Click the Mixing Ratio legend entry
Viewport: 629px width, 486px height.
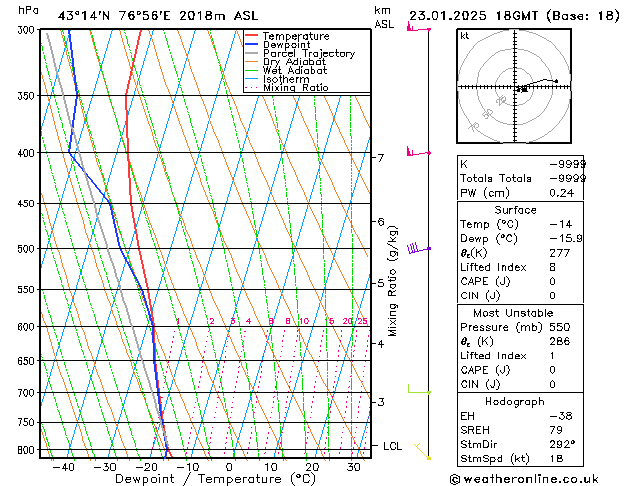(x=296, y=87)
